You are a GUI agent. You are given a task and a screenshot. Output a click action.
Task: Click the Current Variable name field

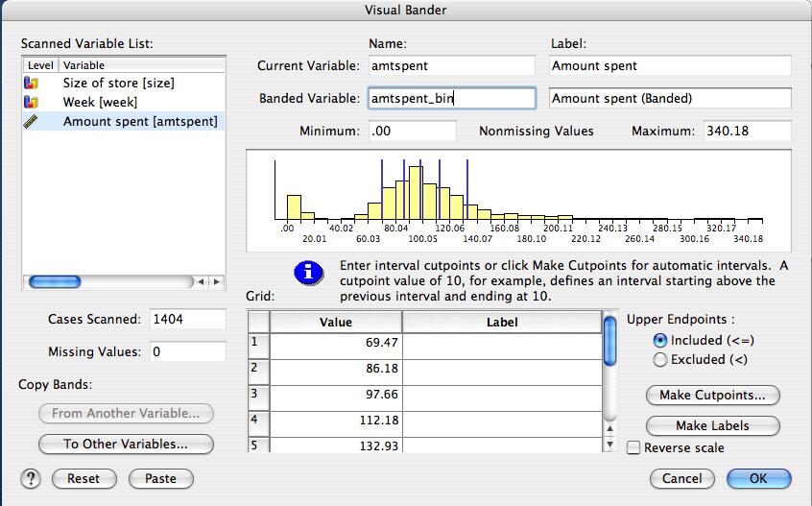click(x=452, y=66)
